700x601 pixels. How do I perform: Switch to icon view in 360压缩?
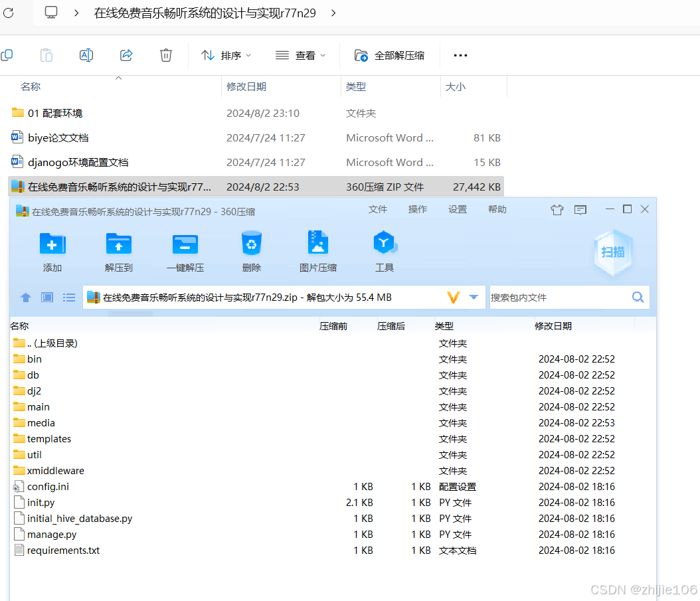tap(46, 297)
